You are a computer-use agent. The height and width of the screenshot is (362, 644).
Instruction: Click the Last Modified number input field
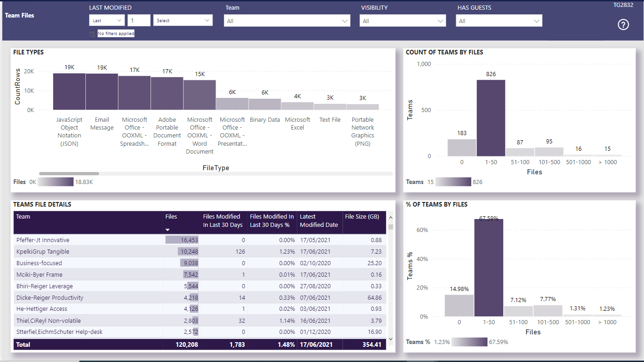coord(139,20)
